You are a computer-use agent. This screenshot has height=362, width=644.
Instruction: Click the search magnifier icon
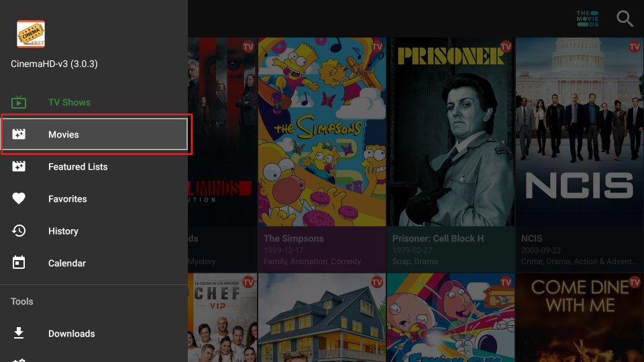click(x=625, y=19)
